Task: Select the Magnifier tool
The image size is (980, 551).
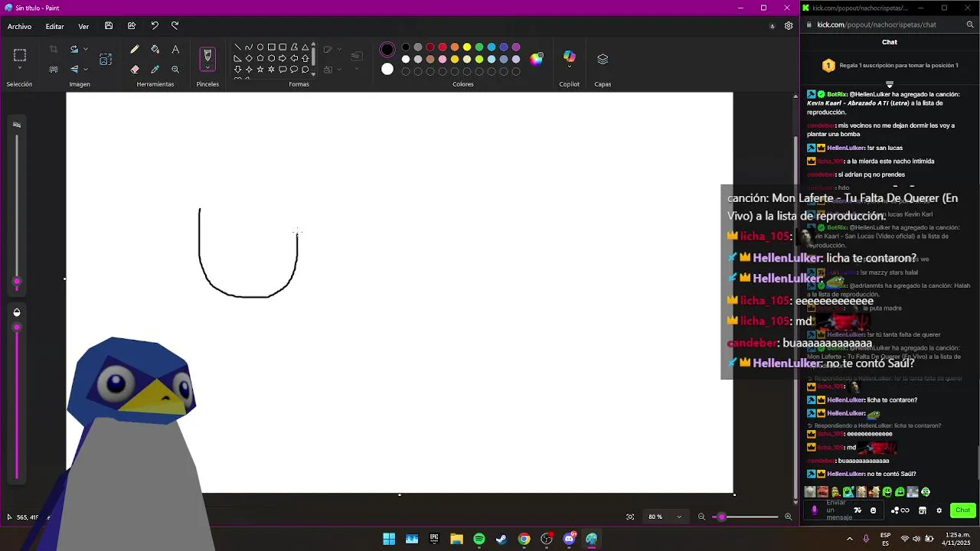Action: [x=175, y=69]
